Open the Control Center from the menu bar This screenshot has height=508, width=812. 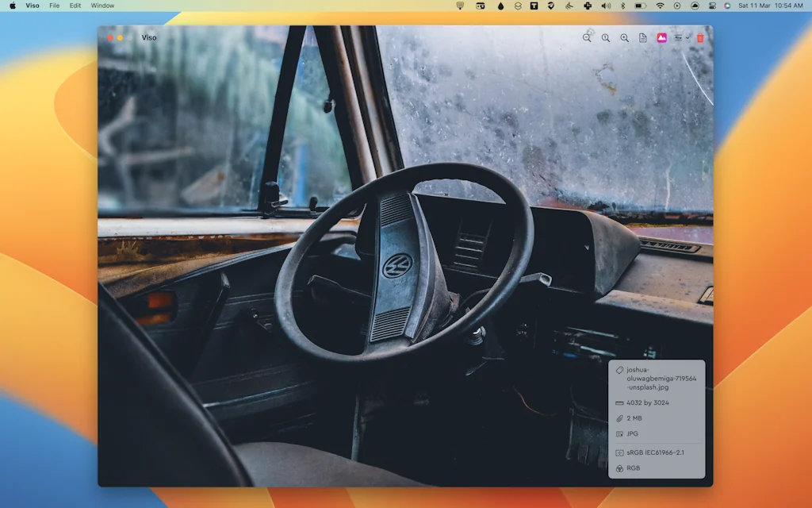click(713, 6)
